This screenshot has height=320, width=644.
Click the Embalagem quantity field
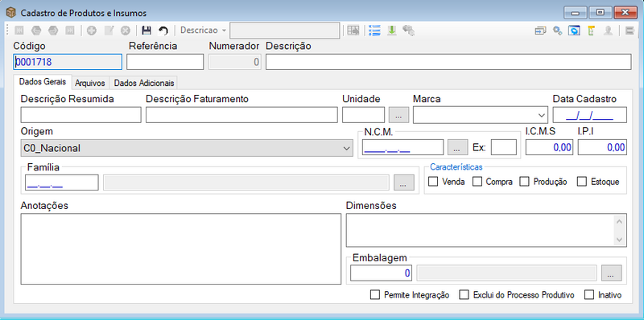pos(381,273)
